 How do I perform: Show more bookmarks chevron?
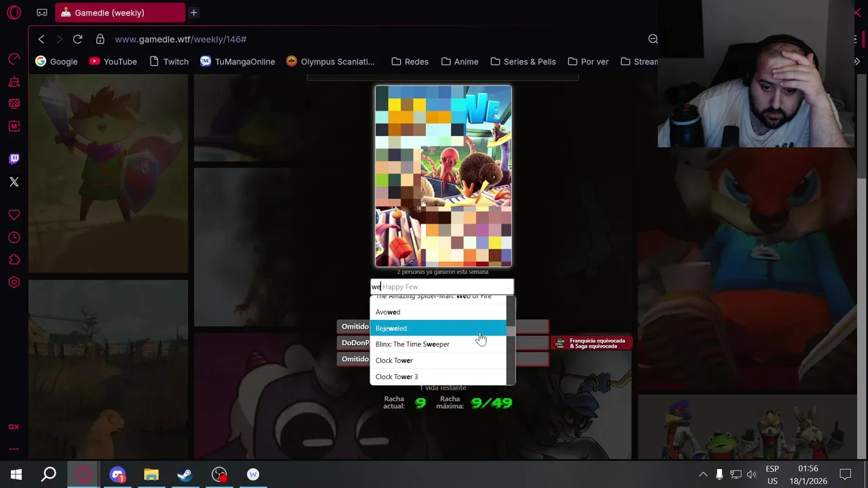click(x=857, y=61)
